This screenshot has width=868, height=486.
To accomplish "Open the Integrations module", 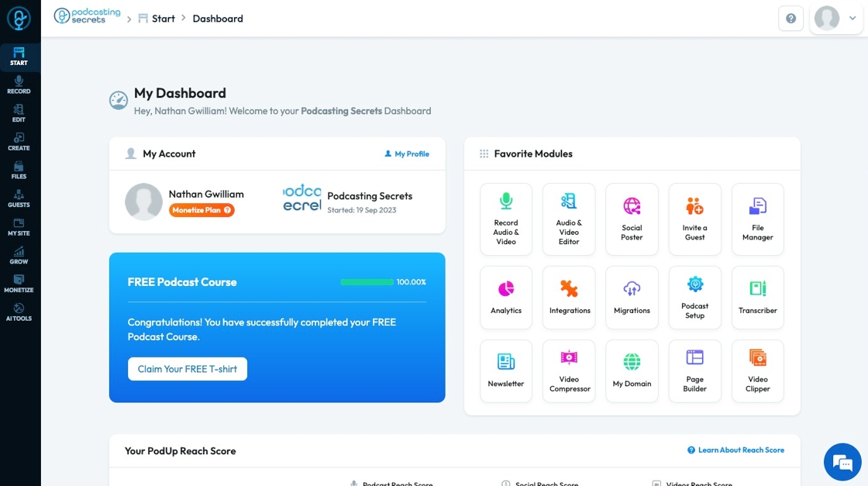I will [569, 298].
